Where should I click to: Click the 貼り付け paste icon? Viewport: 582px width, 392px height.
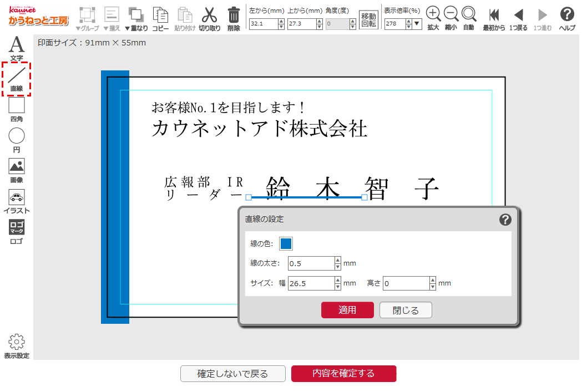pos(185,18)
